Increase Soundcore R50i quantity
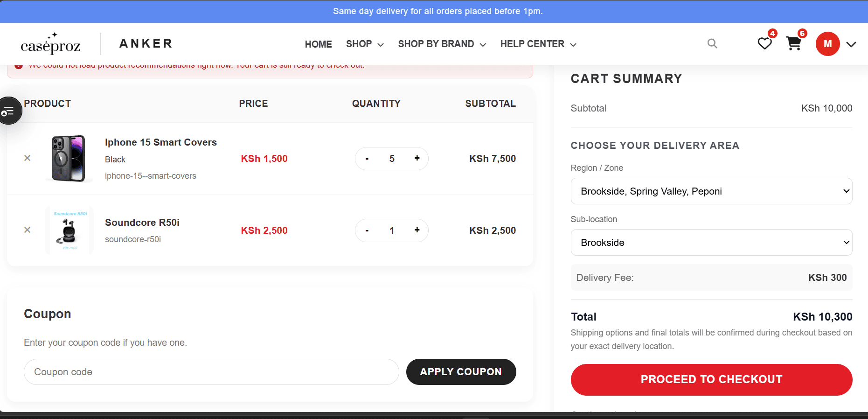The height and width of the screenshot is (419, 868). (417, 230)
